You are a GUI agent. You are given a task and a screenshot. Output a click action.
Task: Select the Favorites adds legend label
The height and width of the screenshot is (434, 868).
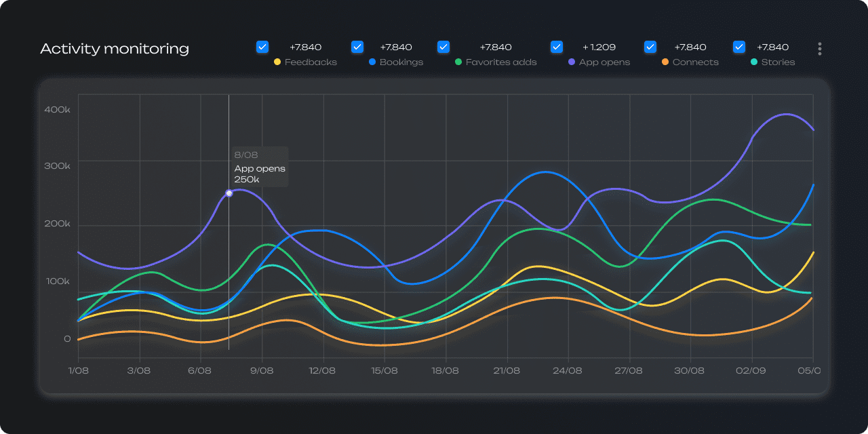click(500, 62)
